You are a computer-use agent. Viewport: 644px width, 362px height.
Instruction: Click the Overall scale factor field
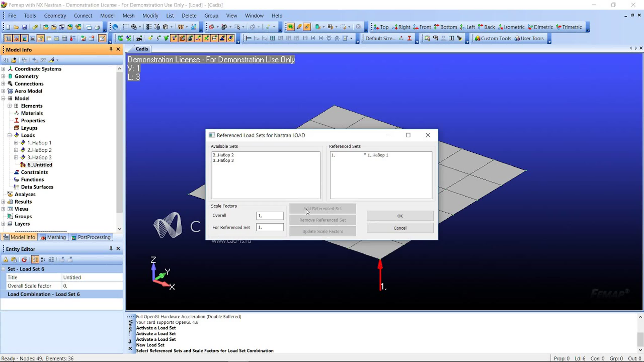pyautogui.click(x=270, y=216)
